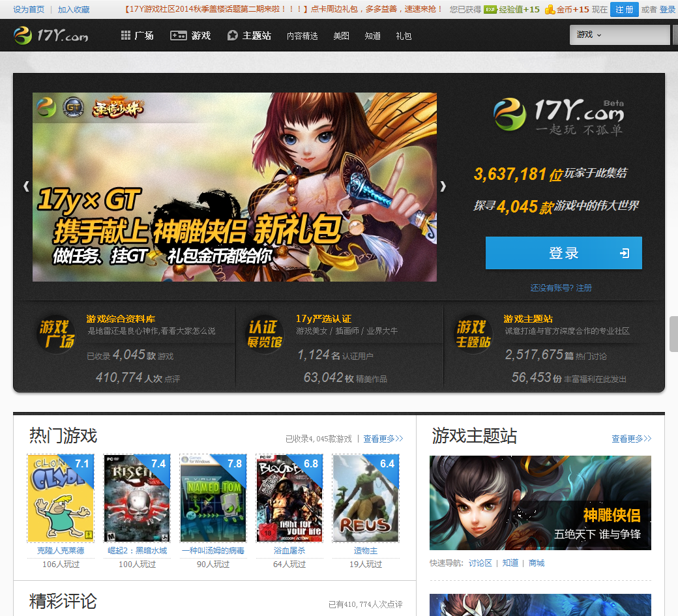
Task: Click 查看更多 link in 热门游戏
Action: pyautogui.click(x=383, y=439)
